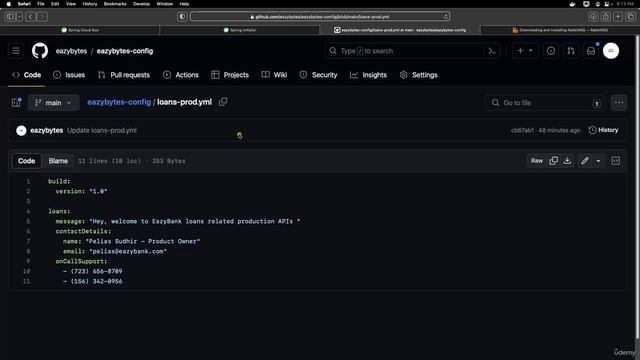Click the page vertical scrollbar

click(637, 188)
